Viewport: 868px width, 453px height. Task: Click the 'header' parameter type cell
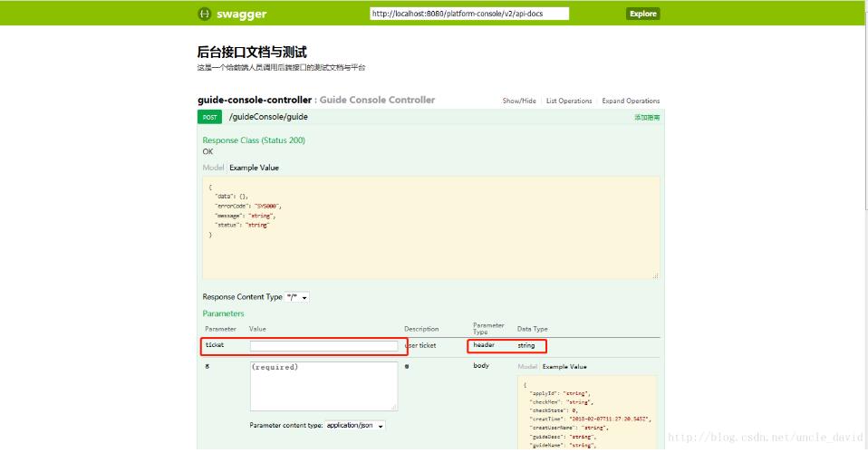pyautogui.click(x=483, y=345)
